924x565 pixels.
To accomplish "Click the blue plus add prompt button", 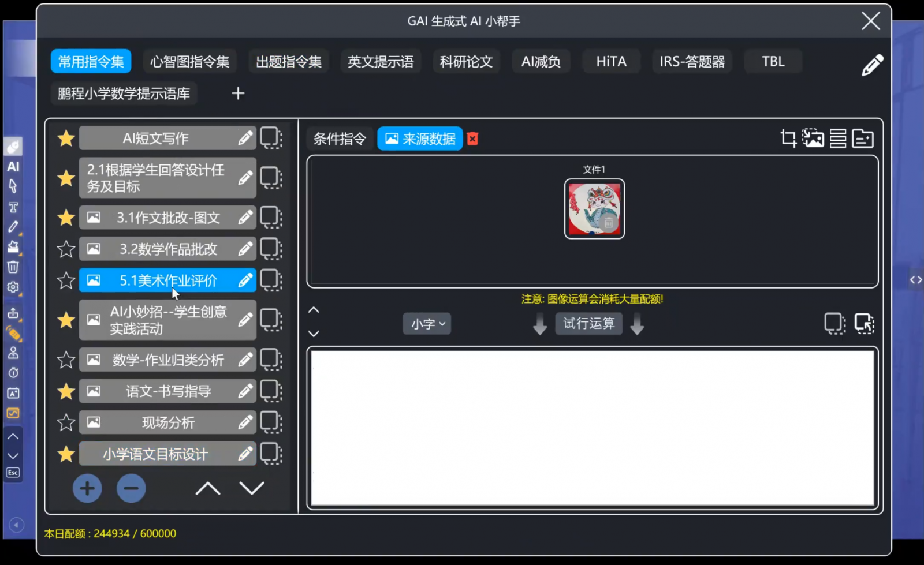I will (87, 489).
